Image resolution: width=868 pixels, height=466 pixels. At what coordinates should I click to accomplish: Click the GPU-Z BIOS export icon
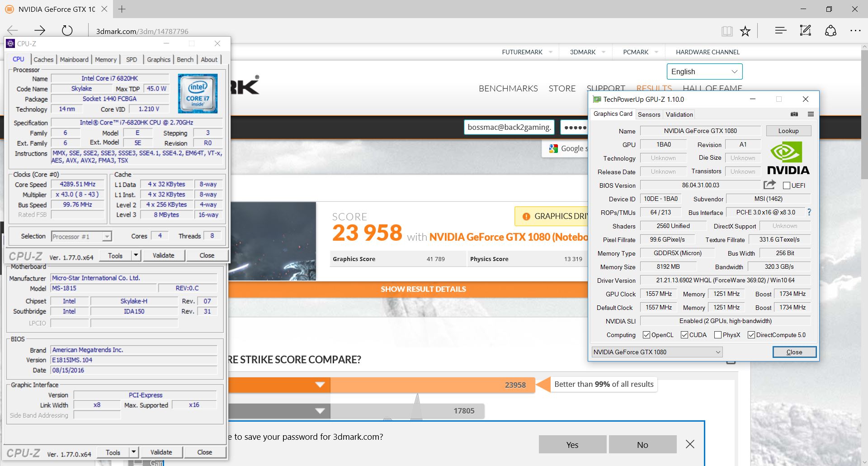[769, 185]
